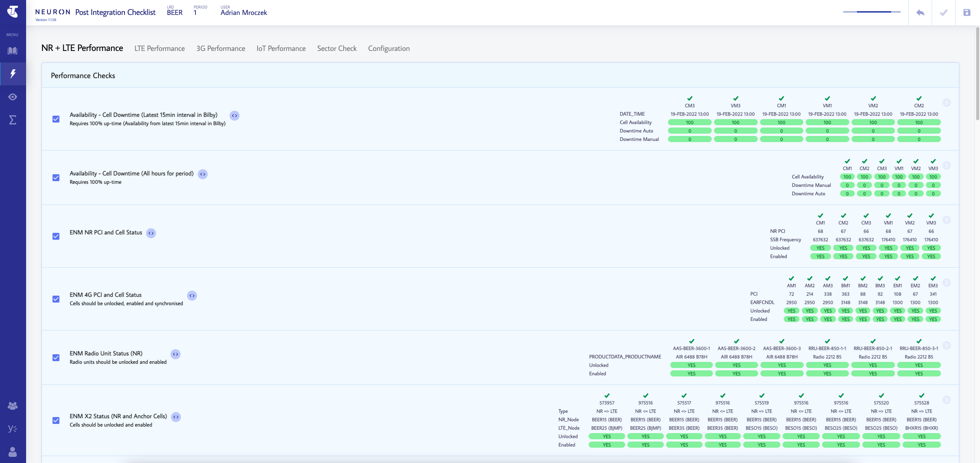Show code for ENM X2 Status check
The height and width of the screenshot is (463, 980).
click(x=176, y=417)
